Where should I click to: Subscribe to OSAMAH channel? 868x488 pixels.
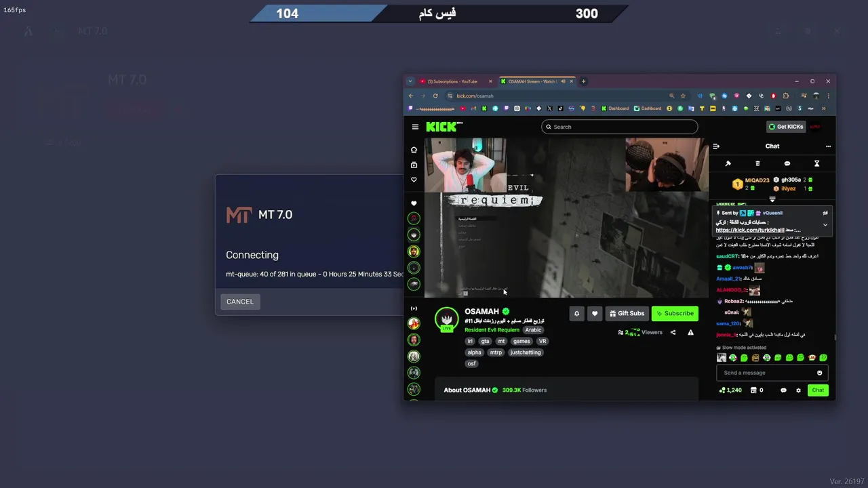tap(675, 313)
